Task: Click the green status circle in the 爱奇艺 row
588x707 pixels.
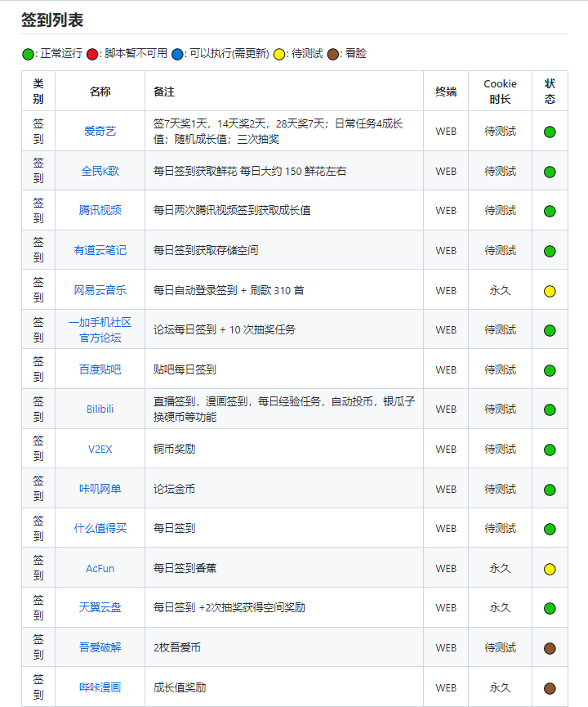Action: point(550,132)
